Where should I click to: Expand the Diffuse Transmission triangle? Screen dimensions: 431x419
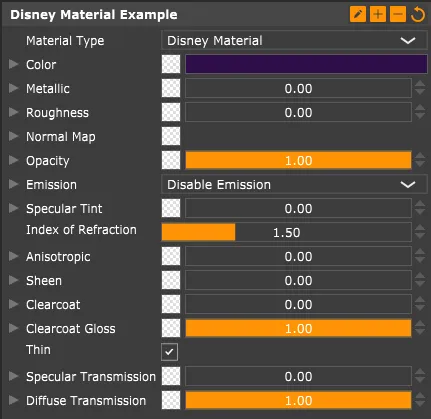click(x=13, y=400)
